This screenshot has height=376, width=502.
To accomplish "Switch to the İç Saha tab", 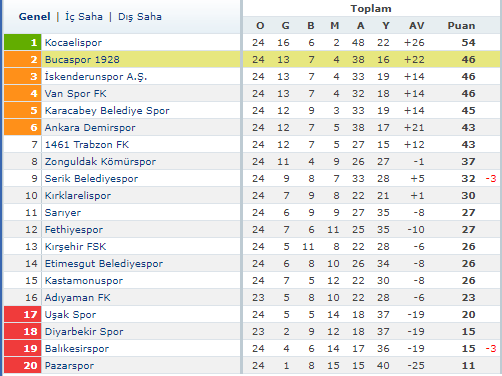I will click(84, 16).
